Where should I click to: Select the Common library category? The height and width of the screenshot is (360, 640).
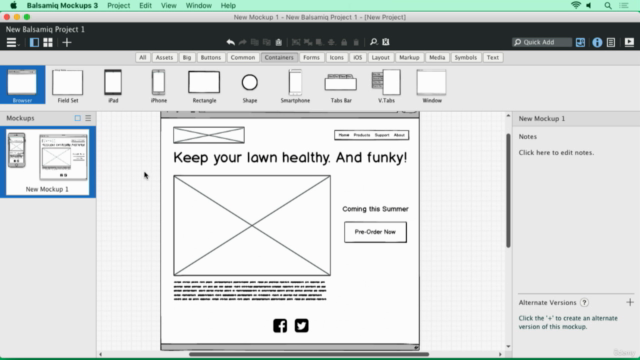coord(243,58)
